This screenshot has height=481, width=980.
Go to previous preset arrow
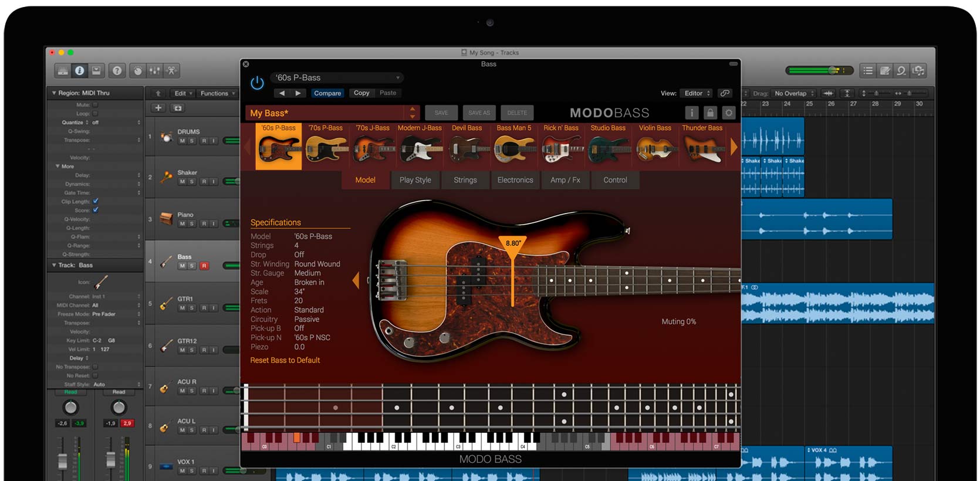pos(282,93)
